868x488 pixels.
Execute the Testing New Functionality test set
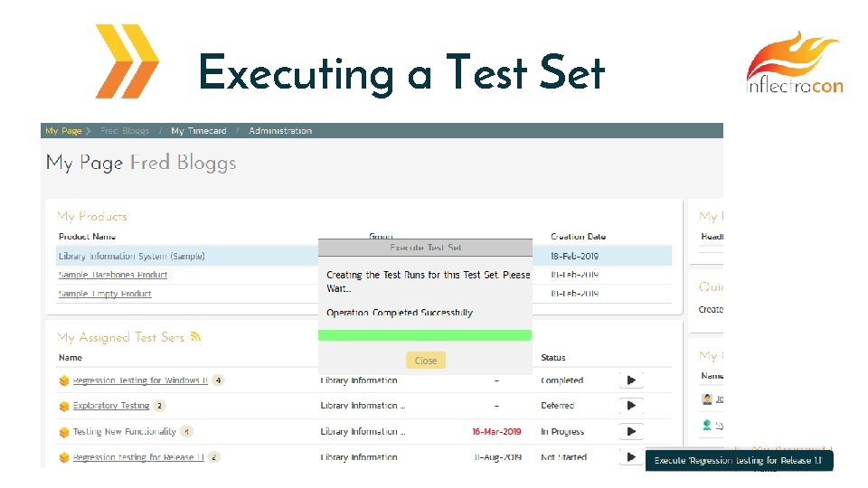tap(630, 431)
